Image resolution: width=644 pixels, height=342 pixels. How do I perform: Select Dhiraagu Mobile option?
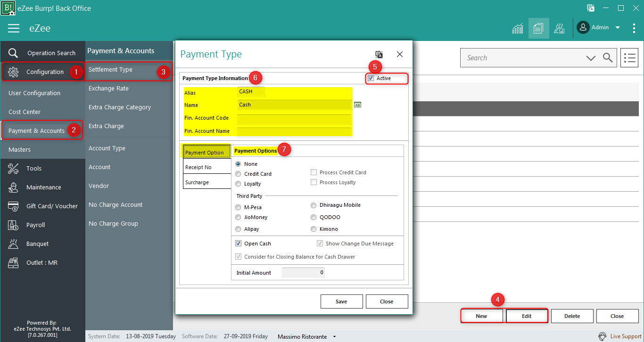pos(314,205)
